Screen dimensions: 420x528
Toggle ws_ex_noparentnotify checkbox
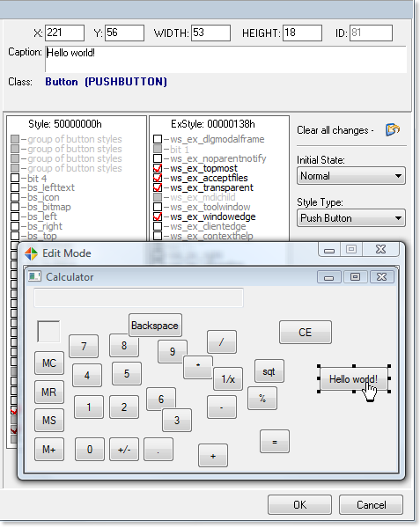(158, 158)
